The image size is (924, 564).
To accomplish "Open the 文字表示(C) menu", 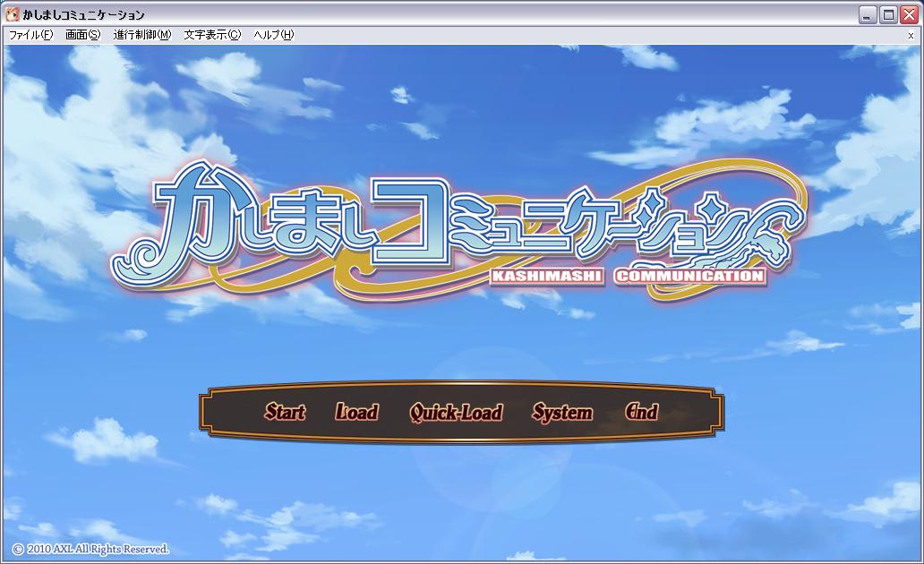I will [x=212, y=35].
